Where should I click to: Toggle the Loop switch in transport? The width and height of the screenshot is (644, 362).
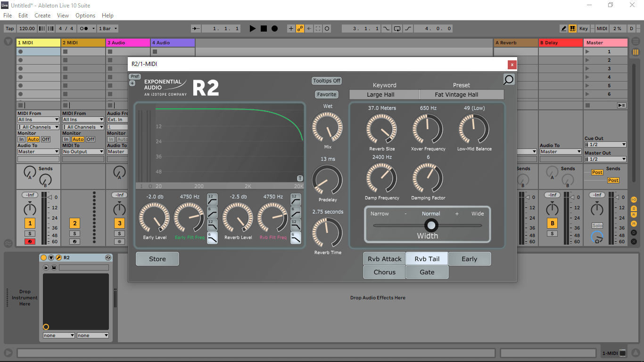pyautogui.click(x=397, y=29)
